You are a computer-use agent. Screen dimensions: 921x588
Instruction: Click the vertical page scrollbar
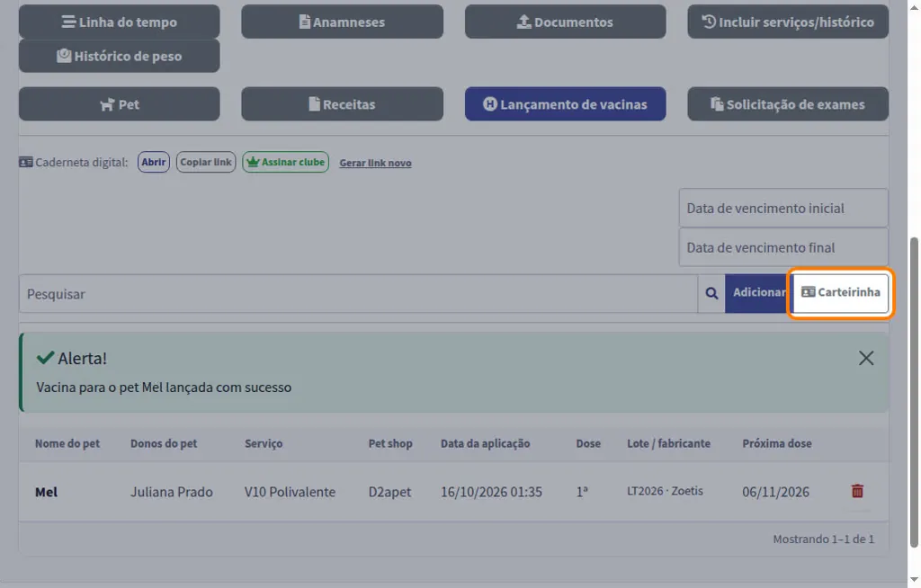pyautogui.click(x=914, y=392)
